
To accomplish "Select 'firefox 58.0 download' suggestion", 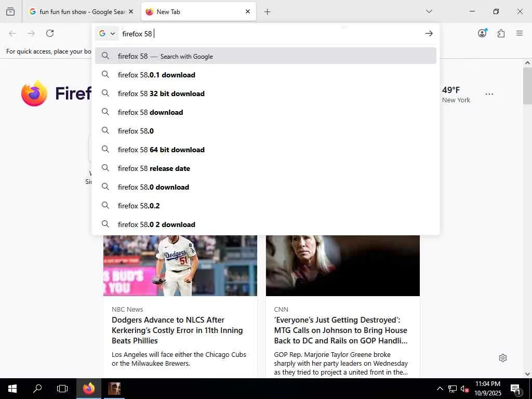I will coord(265,187).
